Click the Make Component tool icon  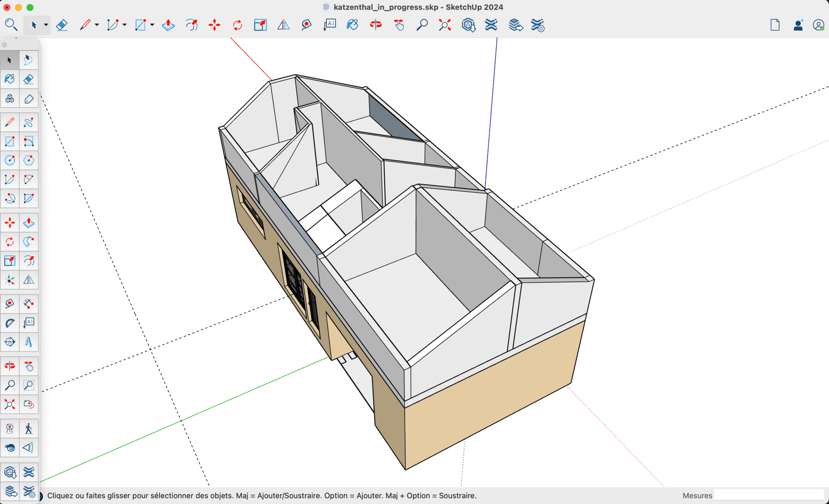pyautogui.click(x=10, y=99)
